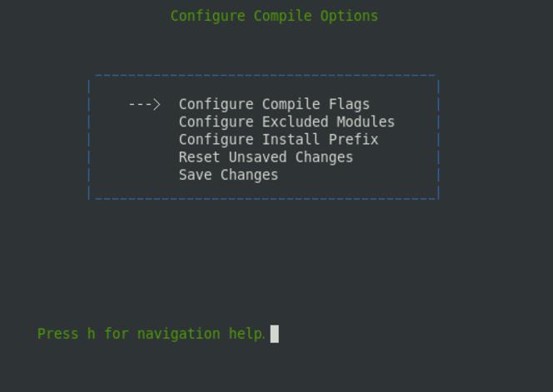553x392 pixels.
Task: Click the ---> selection arrow indicator
Action: pos(145,105)
